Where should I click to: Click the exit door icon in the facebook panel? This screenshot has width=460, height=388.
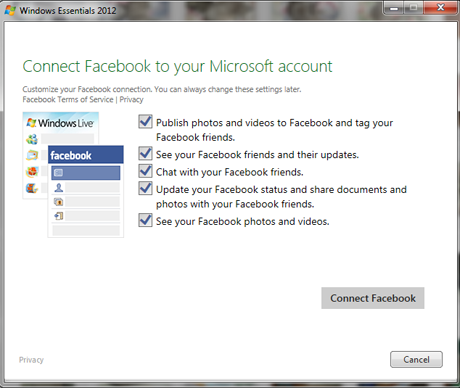(x=59, y=216)
